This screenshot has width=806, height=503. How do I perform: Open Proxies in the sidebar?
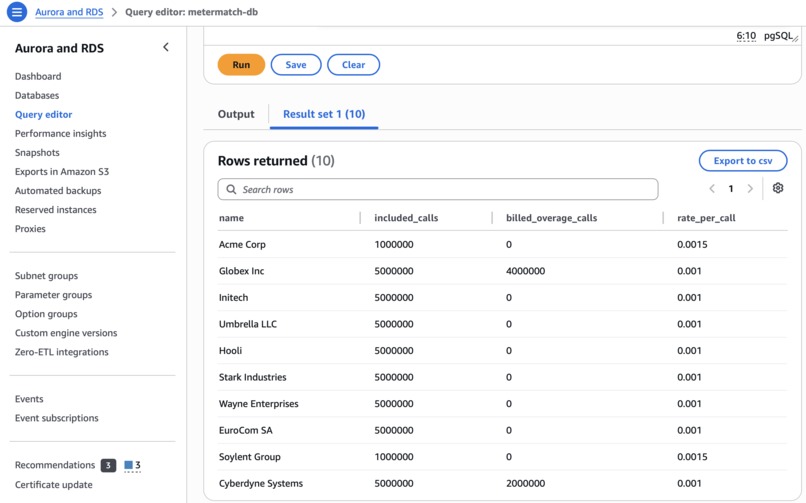coord(30,229)
